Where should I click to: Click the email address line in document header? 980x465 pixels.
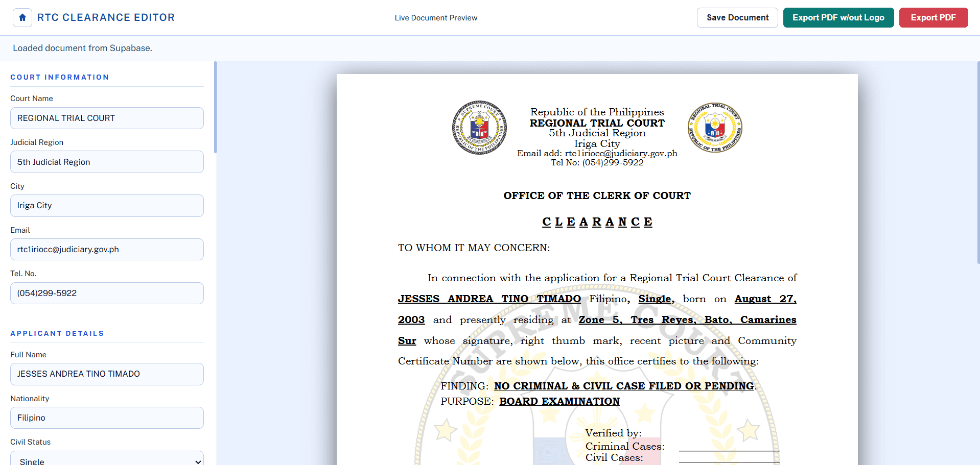coord(597,153)
